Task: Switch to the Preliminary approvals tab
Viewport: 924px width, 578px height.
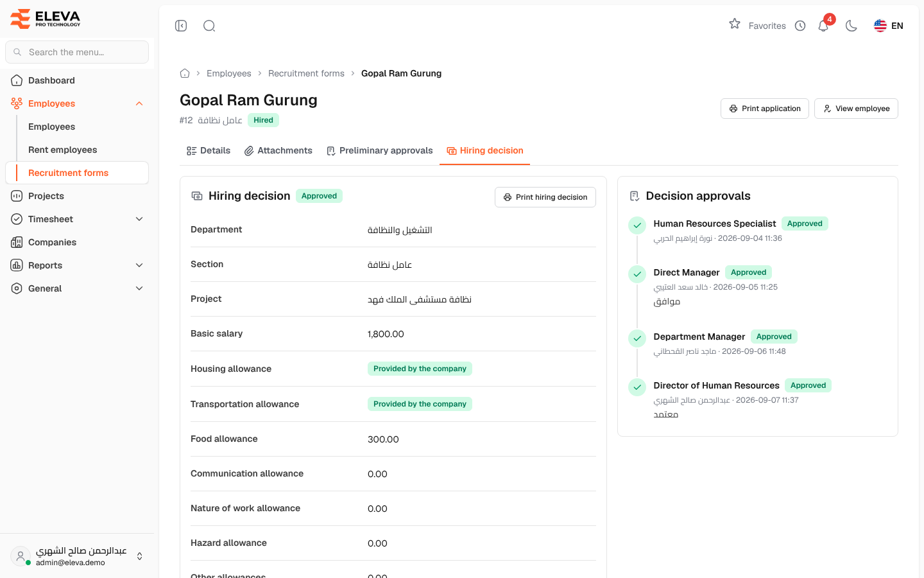Action: (x=380, y=150)
